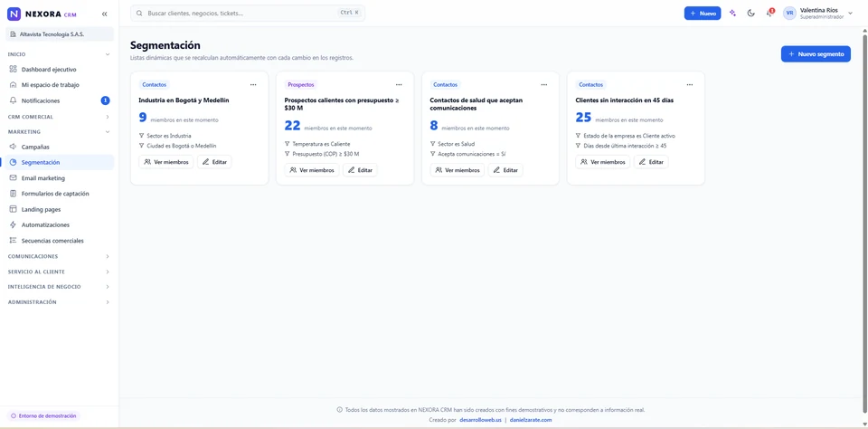Expand the COMUNICACIONES section
The width and height of the screenshot is (868, 429).
[60, 257]
